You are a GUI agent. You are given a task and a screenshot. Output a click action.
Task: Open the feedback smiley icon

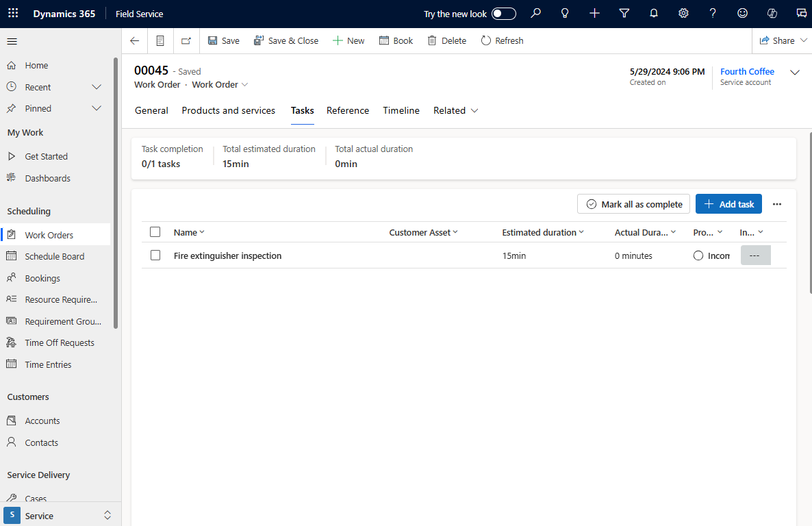[743, 14]
